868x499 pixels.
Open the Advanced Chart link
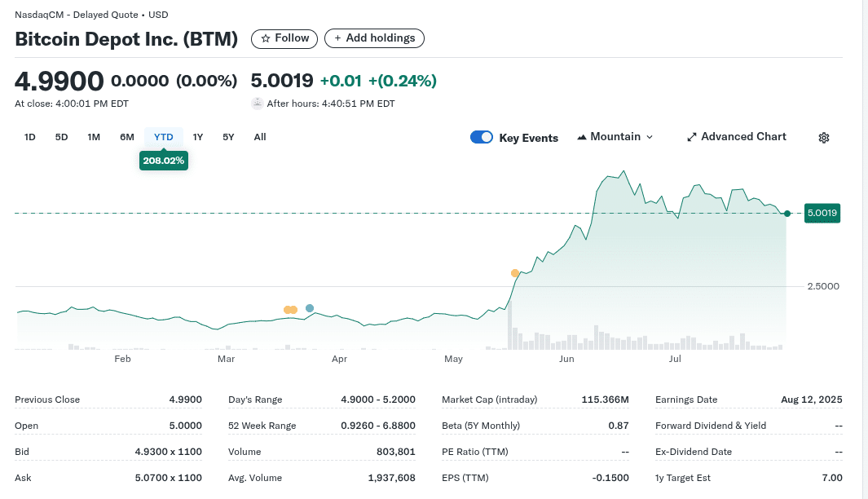736,137
